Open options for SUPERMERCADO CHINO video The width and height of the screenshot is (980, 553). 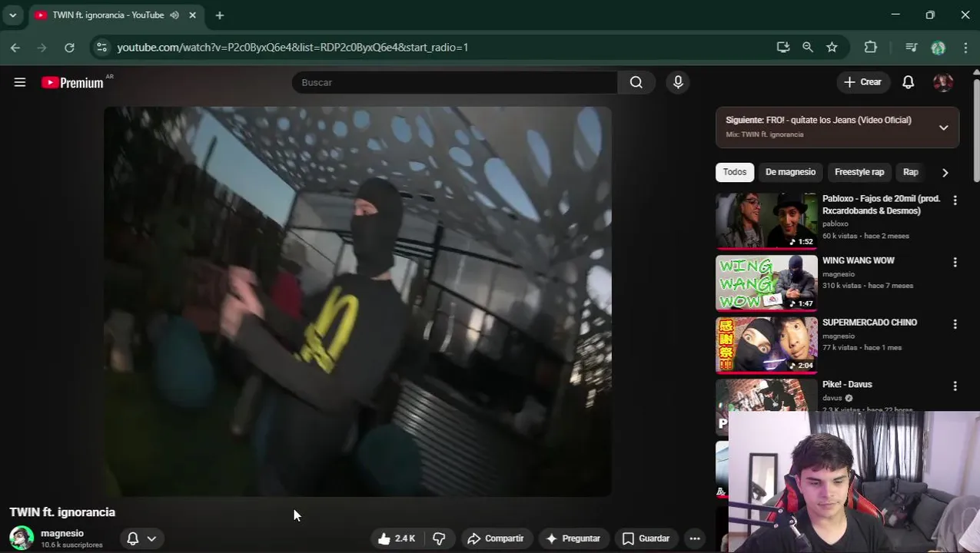955,324
